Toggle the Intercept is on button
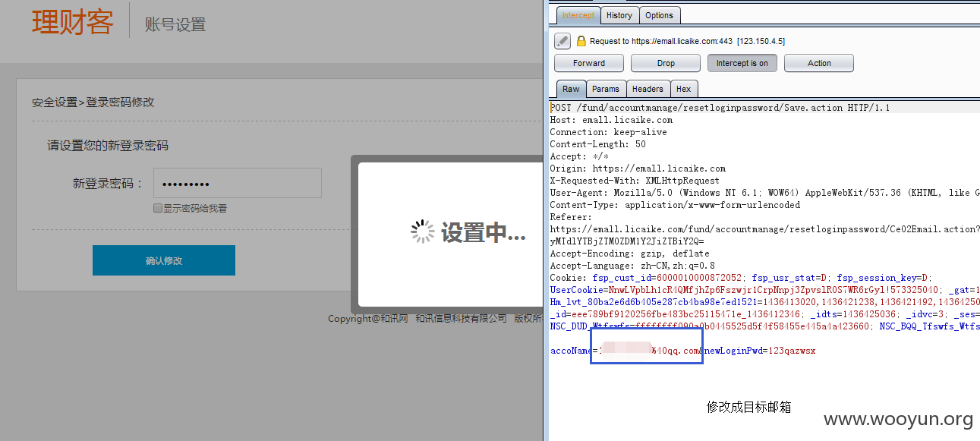 (742, 63)
